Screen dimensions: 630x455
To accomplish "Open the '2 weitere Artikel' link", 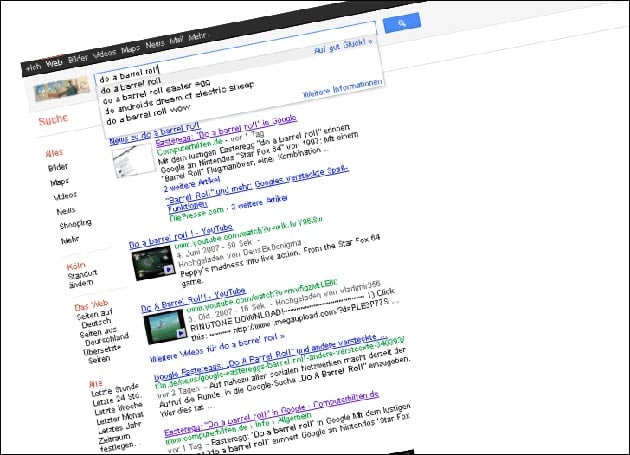I will pos(192,184).
